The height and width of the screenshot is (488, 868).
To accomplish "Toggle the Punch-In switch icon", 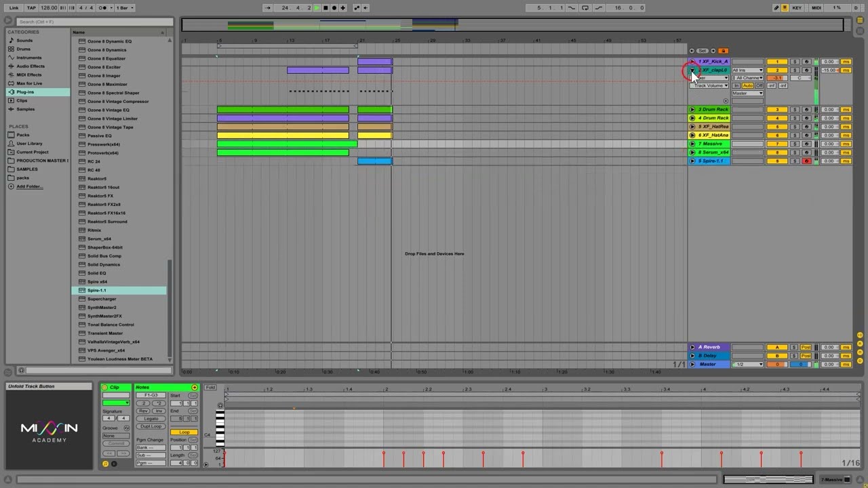I will click(571, 7).
